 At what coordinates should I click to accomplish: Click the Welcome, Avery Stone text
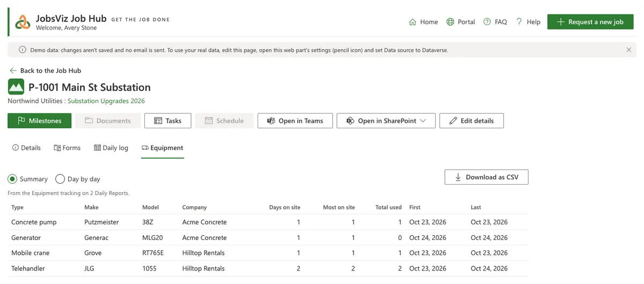coord(66,28)
